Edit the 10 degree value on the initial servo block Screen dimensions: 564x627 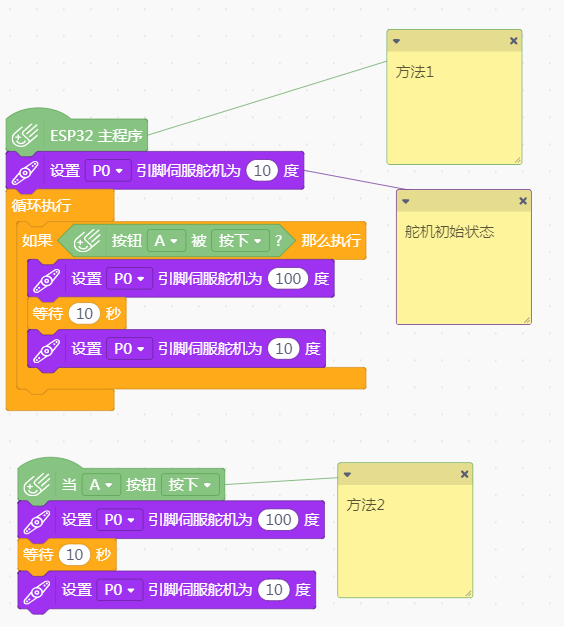pyautogui.click(x=262, y=171)
